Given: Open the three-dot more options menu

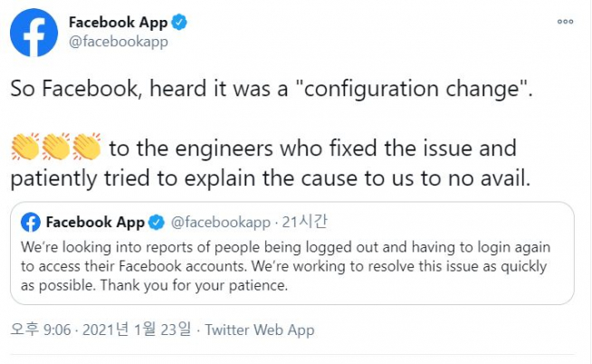Looking at the screenshot, I should coord(565,22).
